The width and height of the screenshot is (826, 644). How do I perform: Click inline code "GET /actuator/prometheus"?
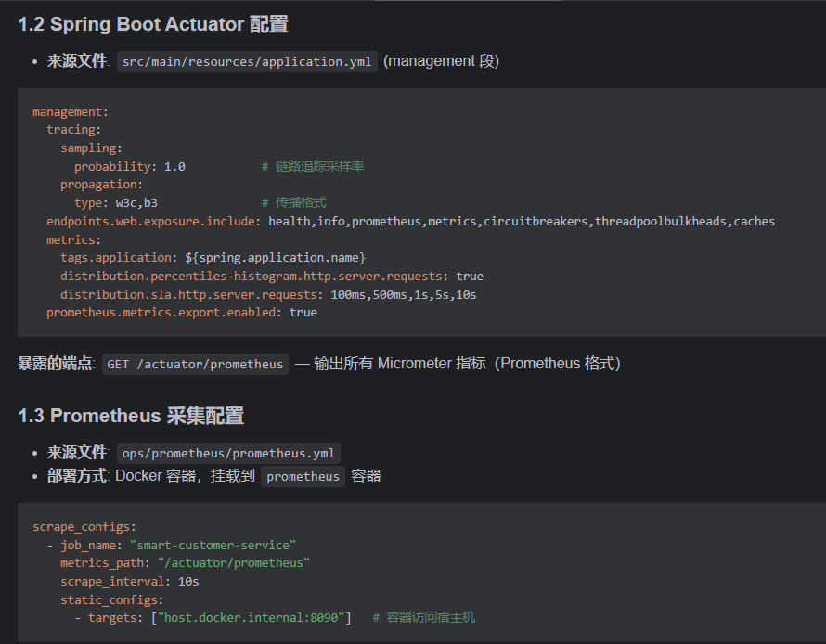195,364
